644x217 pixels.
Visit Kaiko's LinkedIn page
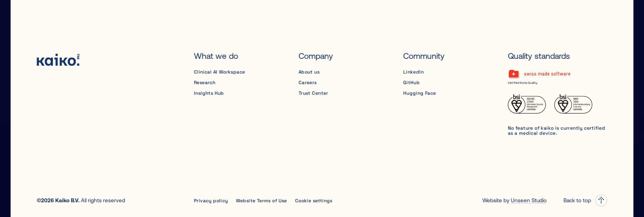pyautogui.click(x=413, y=72)
